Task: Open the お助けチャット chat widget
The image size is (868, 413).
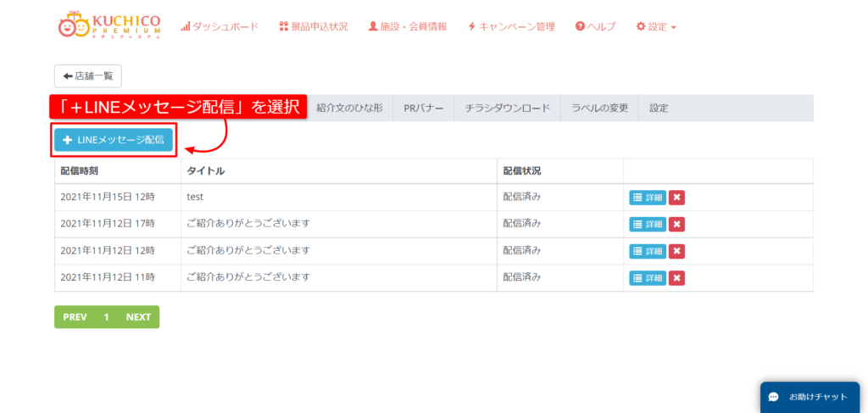Action: (x=810, y=397)
